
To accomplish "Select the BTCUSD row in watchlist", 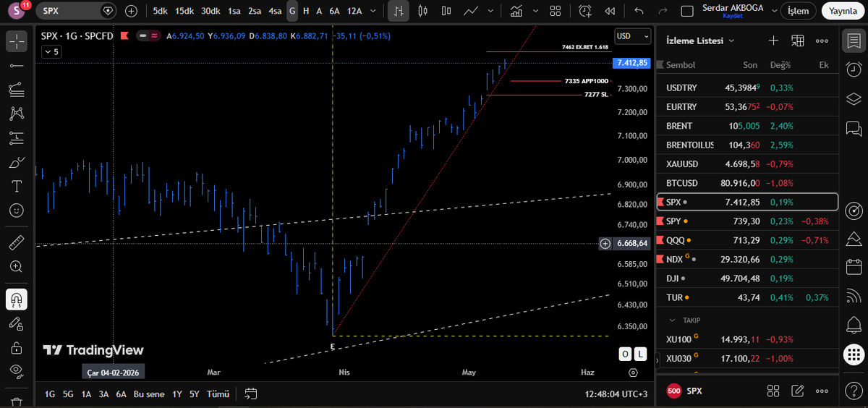I will 747,184.
